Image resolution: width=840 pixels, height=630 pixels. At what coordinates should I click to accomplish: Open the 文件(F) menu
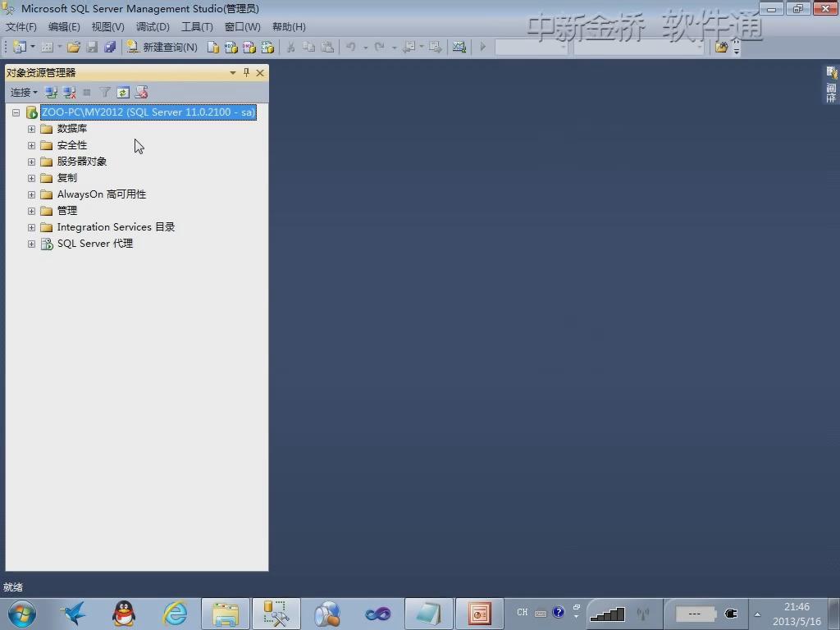(x=21, y=27)
